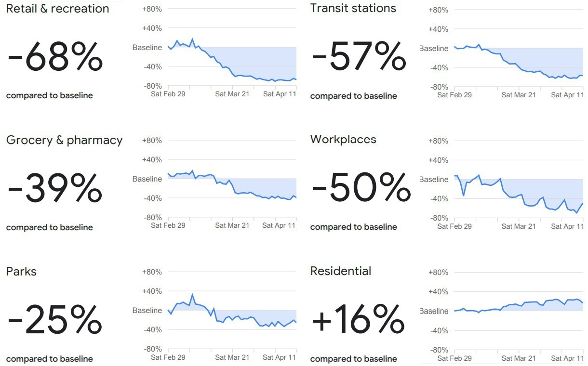This screenshot has width=588, height=366.
Task: Click the Transit stations heading
Action: coord(353,8)
